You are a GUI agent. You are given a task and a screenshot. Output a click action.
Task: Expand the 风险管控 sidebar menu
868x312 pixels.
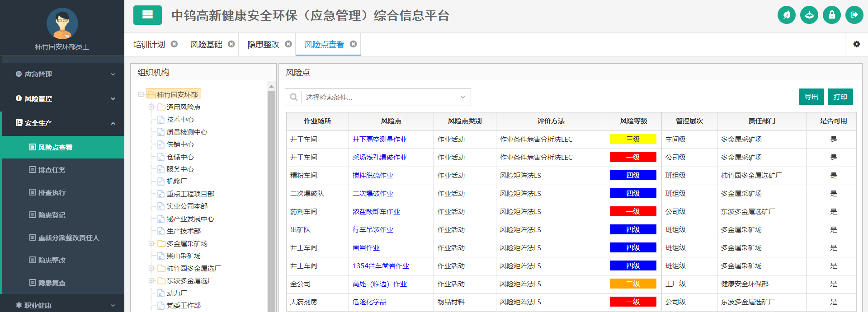point(63,98)
